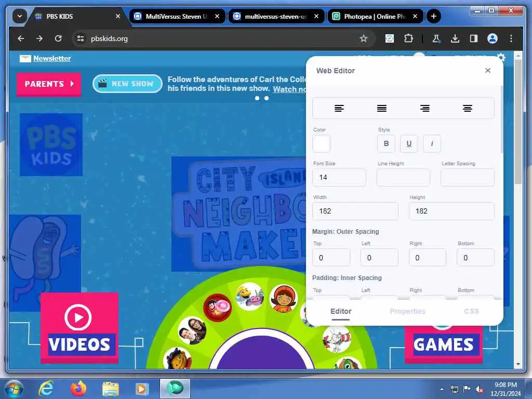
Task: Select the second carousel dot
Action: click(267, 98)
